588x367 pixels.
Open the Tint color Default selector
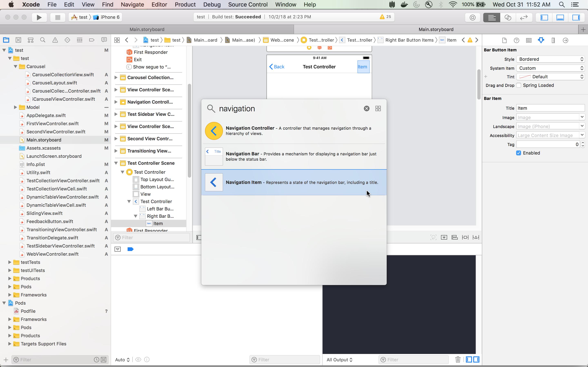tap(550, 77)
